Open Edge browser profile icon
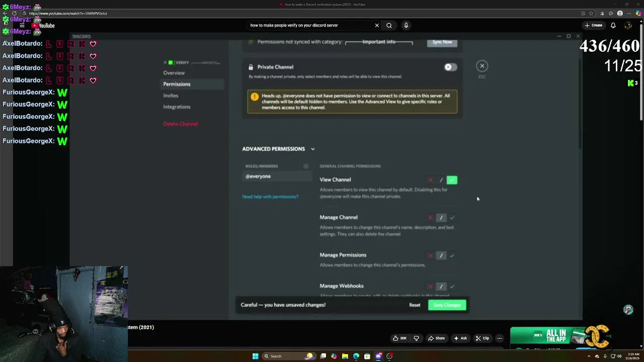 tap(620, 14)
